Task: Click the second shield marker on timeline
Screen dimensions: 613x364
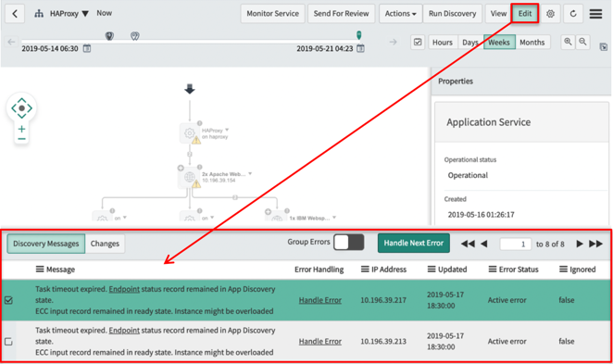Action: pyautogui.click(x=135, y=36)
